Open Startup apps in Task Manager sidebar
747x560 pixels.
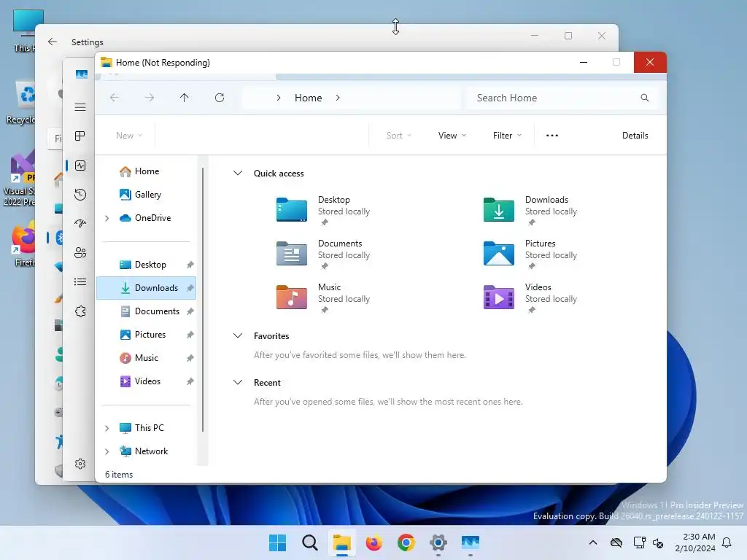(x=80, y=223)
